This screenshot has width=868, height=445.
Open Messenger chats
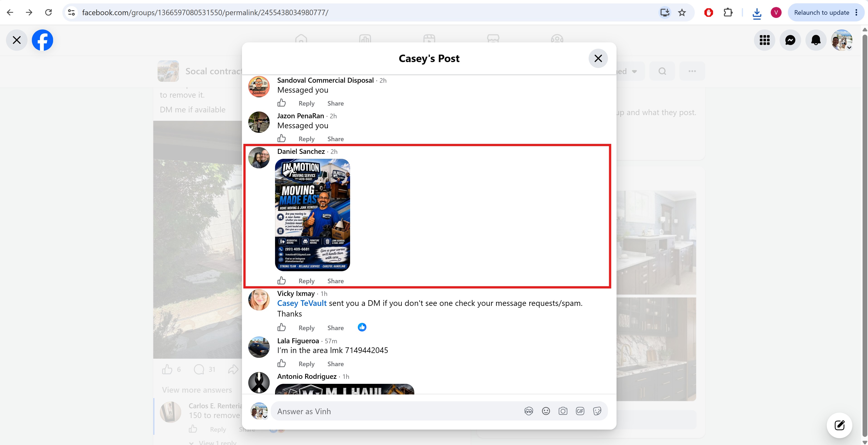pyautogui.click(x=790, y=40)
